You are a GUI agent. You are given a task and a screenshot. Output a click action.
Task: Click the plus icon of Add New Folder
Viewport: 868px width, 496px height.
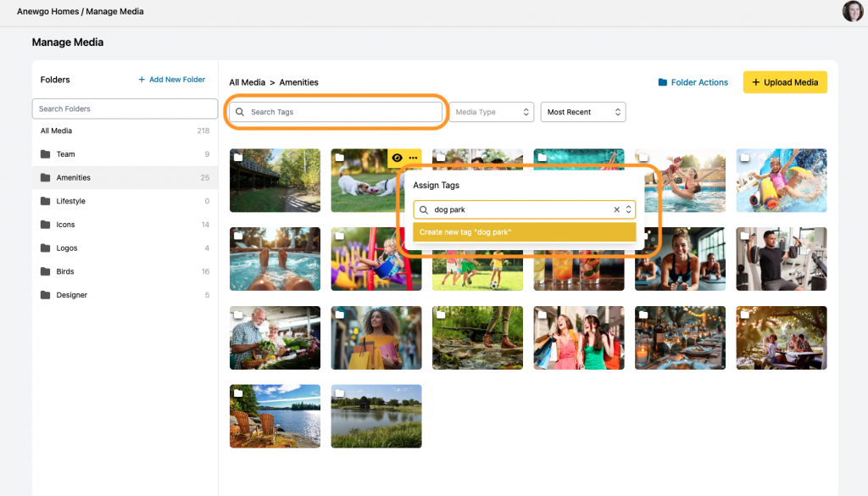click(142, 80)
